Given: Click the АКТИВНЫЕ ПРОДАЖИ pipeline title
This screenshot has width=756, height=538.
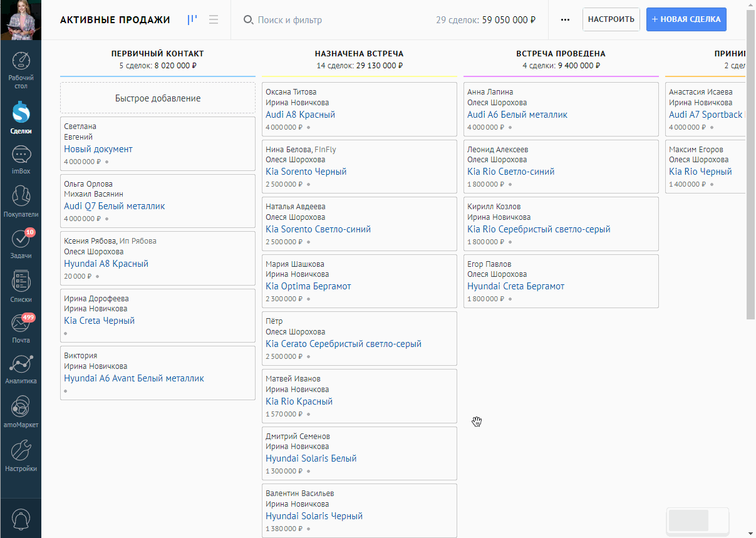Looking at the screenshot, I should pos(115,20).
